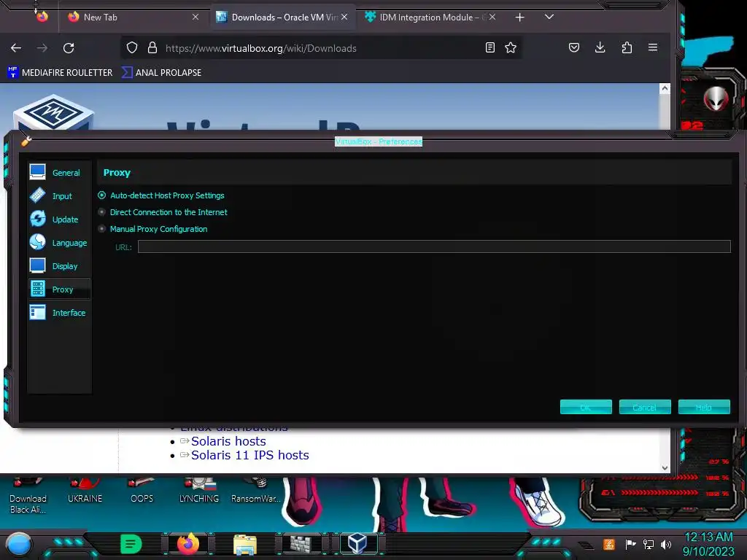The height and width of the screenshot is (560, 747).
Task: Click the Firefox address bar URL
Action: (261, 48)
